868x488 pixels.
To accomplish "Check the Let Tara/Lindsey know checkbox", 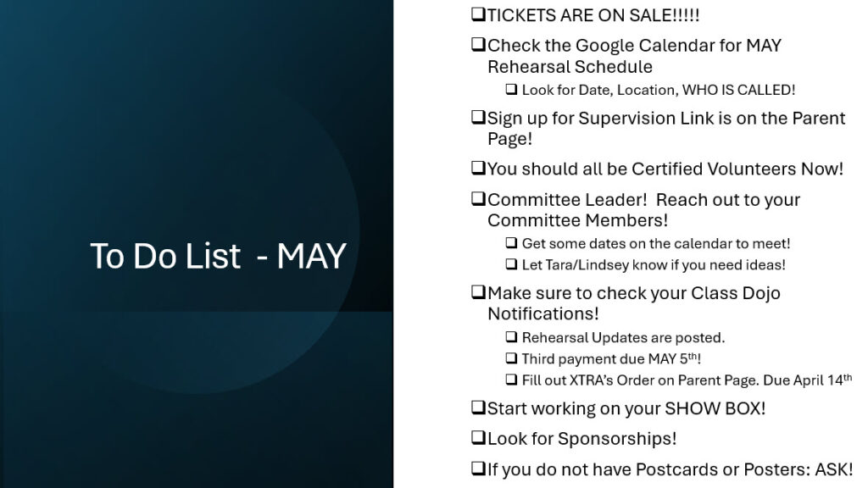I will pos(511,264).
